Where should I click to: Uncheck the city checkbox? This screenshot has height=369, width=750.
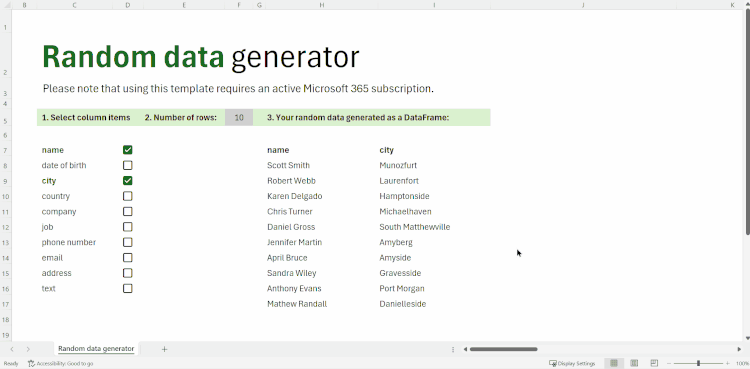[127, 180]
